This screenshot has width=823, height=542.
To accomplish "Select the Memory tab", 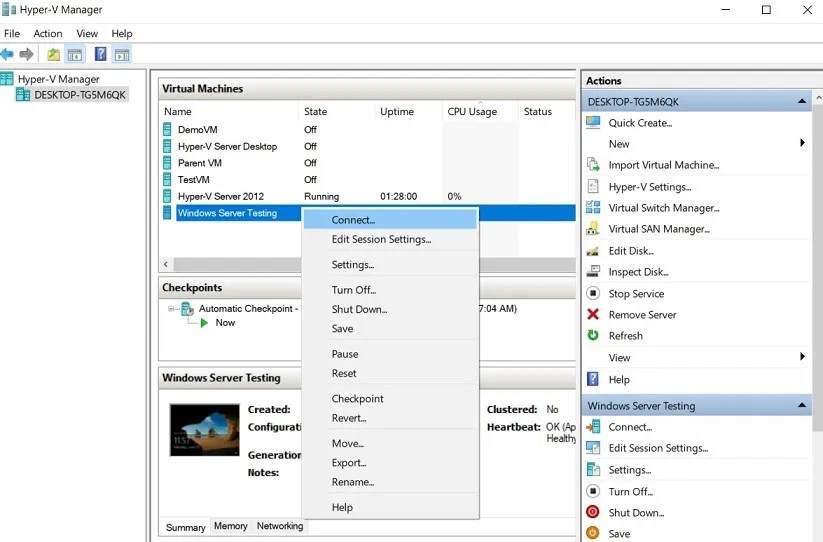I will (x=230, y=526).
